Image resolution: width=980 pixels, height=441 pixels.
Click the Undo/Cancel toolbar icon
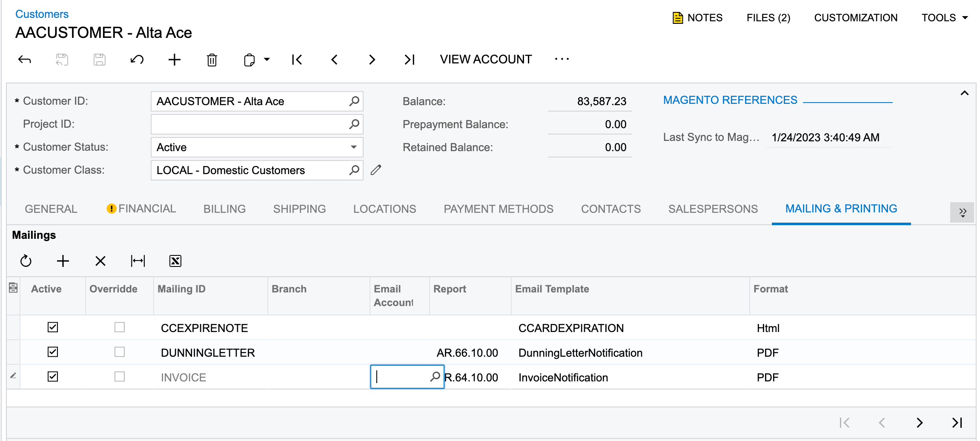[137, 60]
